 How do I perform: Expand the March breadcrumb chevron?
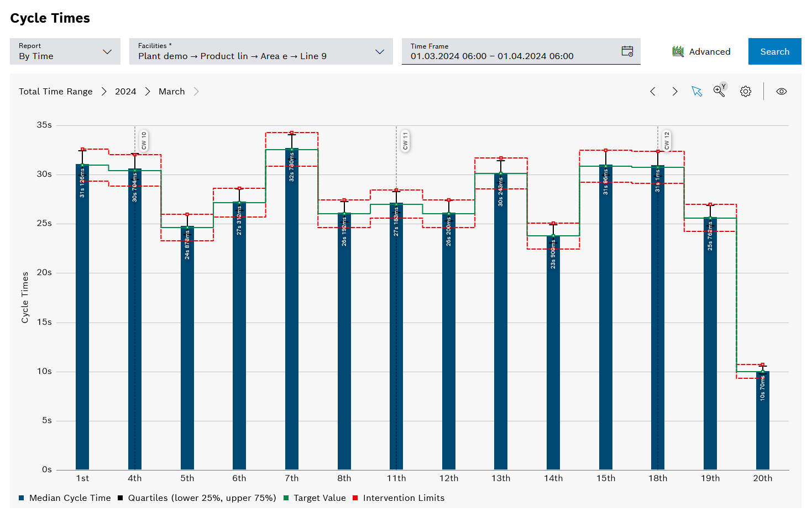tap(196, 91)
